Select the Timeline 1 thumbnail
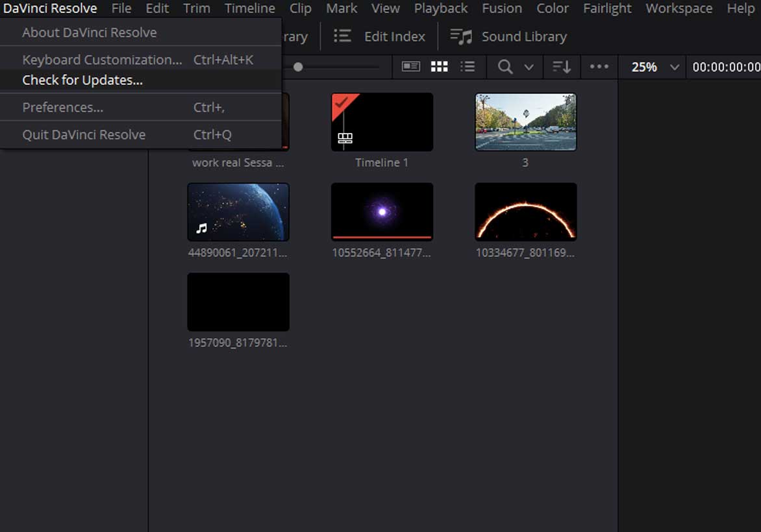The height and width of the screenshot is (532, 761). point(382,122)
